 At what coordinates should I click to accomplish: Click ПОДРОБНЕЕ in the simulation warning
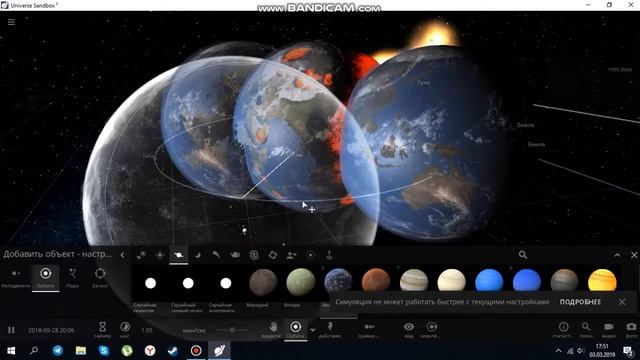[x=580, y=302]
